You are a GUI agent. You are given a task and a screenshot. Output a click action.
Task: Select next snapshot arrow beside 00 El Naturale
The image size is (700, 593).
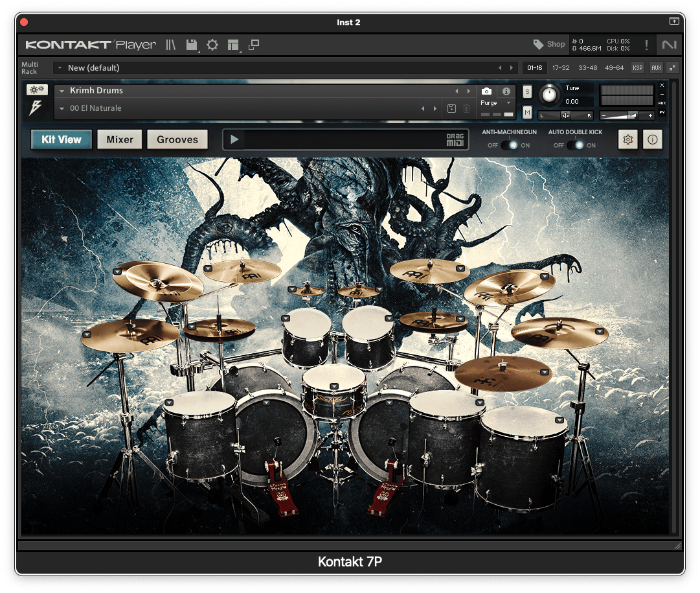pyautogui.click(x=435, y=109)
